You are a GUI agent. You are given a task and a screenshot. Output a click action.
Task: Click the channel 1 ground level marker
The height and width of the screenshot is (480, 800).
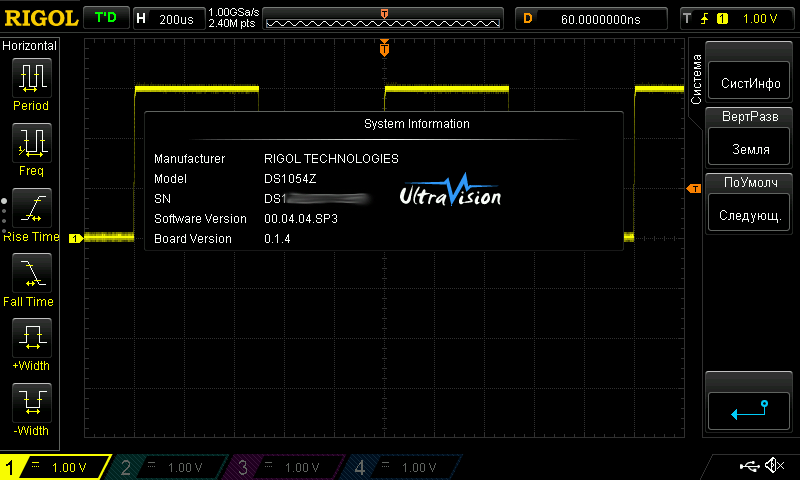76,238
